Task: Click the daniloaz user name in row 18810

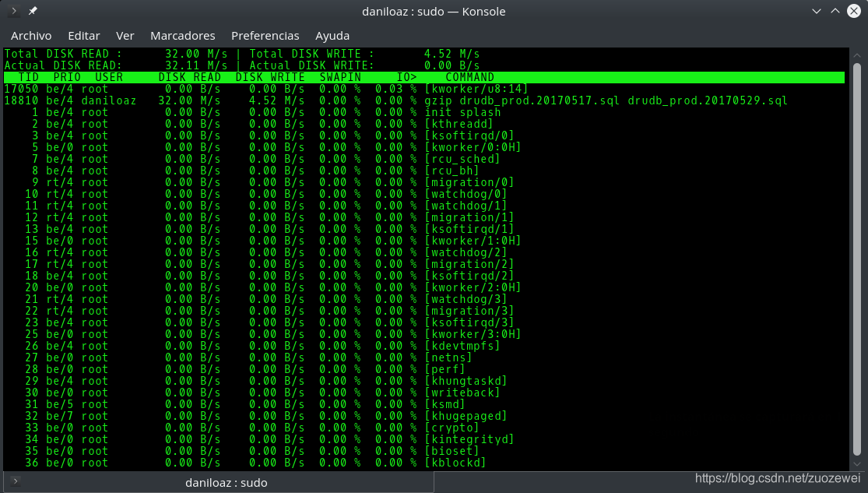Action: pyautogui.click(x=108, y=100)
